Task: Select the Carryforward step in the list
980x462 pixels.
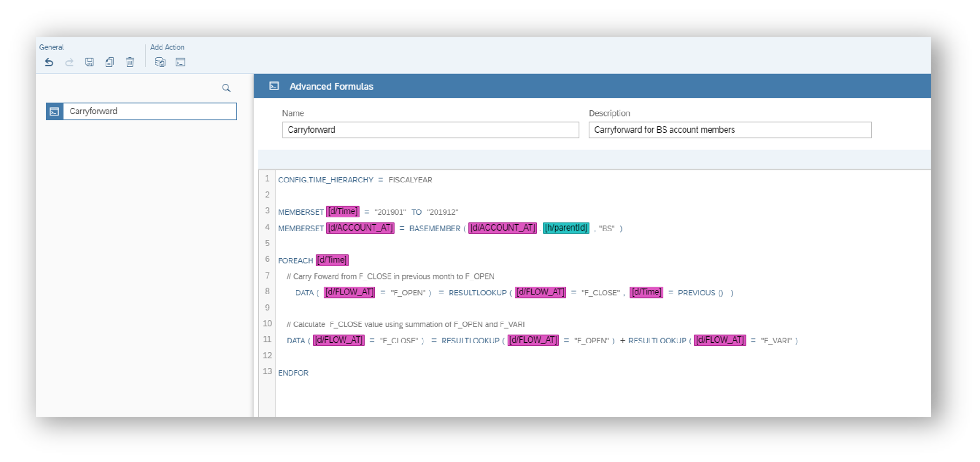Action: tap(149, 112)
